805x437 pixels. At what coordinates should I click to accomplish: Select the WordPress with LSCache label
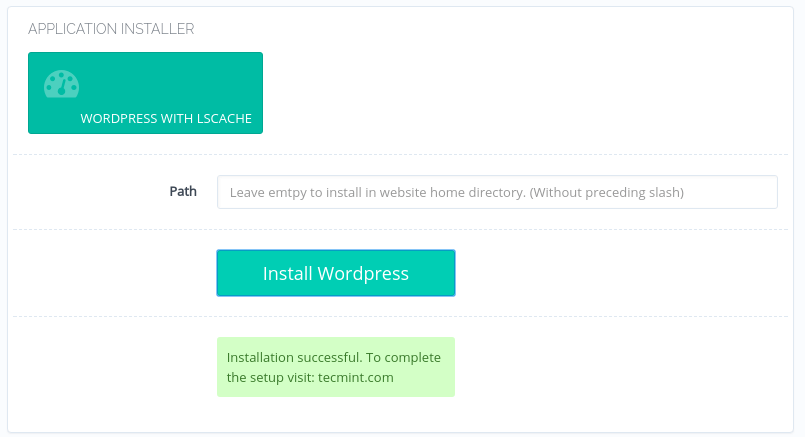[x=166, y=119]
